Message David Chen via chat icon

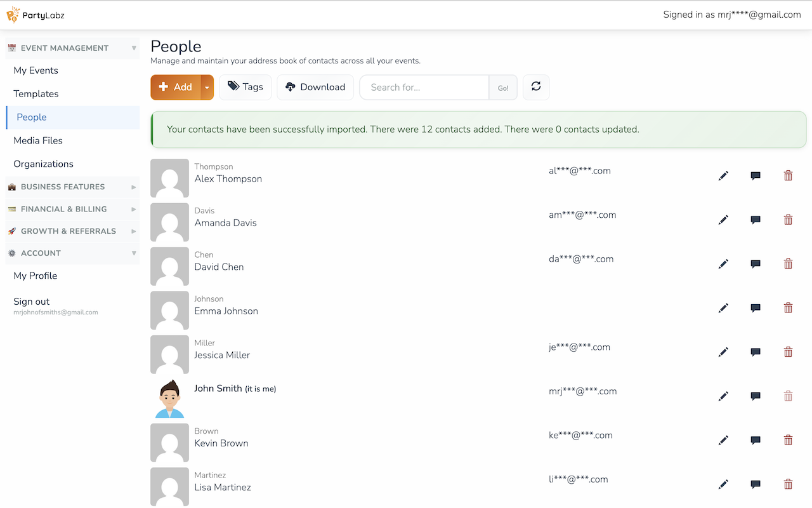pyautogui.click(x=756, y=264)
